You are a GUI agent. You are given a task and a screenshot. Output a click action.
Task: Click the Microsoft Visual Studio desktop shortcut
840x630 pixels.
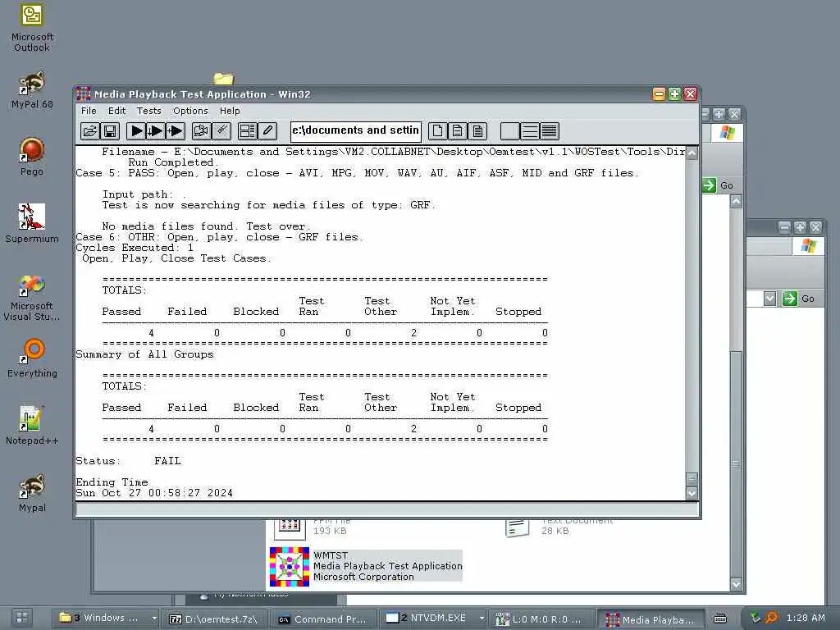[x=32, y=285]
